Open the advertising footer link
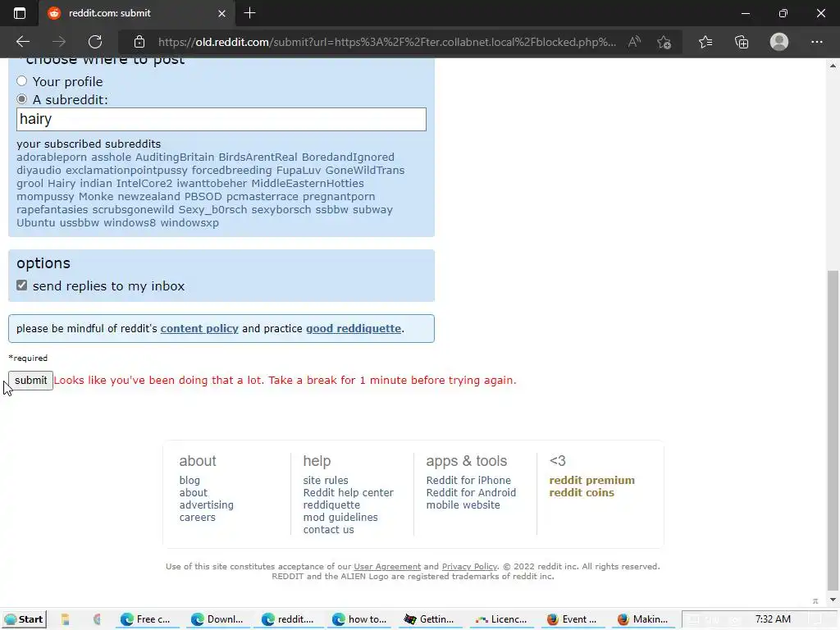The image size is (840, 630). [x=206, y=505]
